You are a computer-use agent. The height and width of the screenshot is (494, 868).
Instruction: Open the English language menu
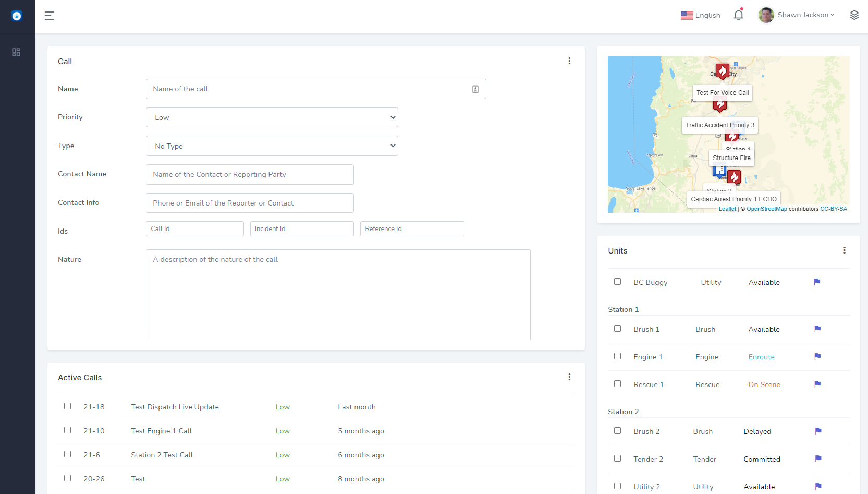tap(700, 15)
